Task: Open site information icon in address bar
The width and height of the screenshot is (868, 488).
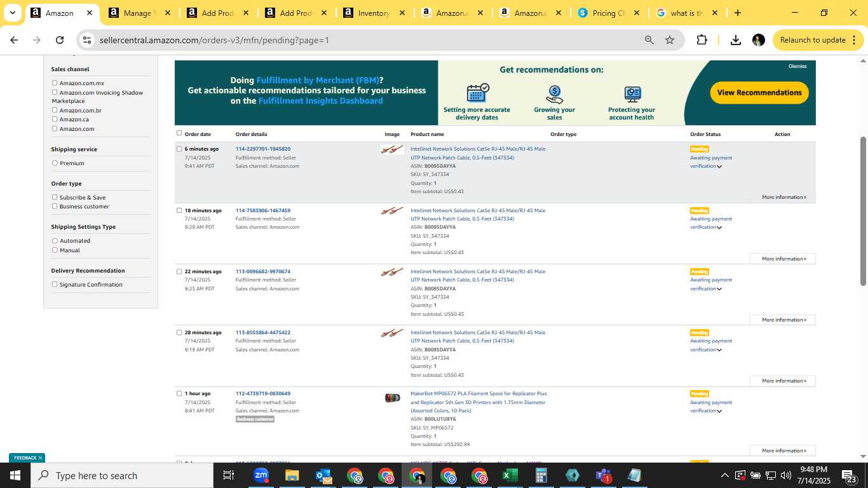Action: coord(87,40)
